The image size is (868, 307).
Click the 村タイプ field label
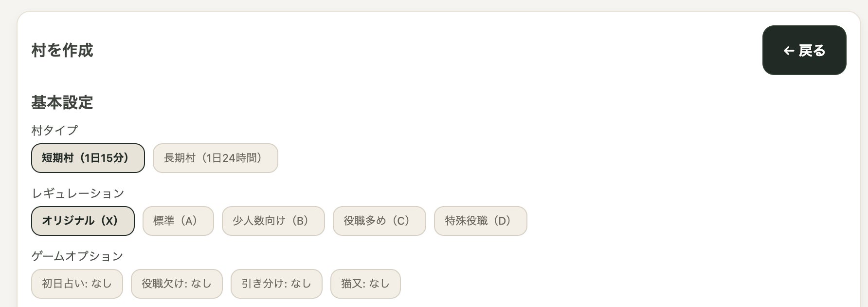[54, 130]
